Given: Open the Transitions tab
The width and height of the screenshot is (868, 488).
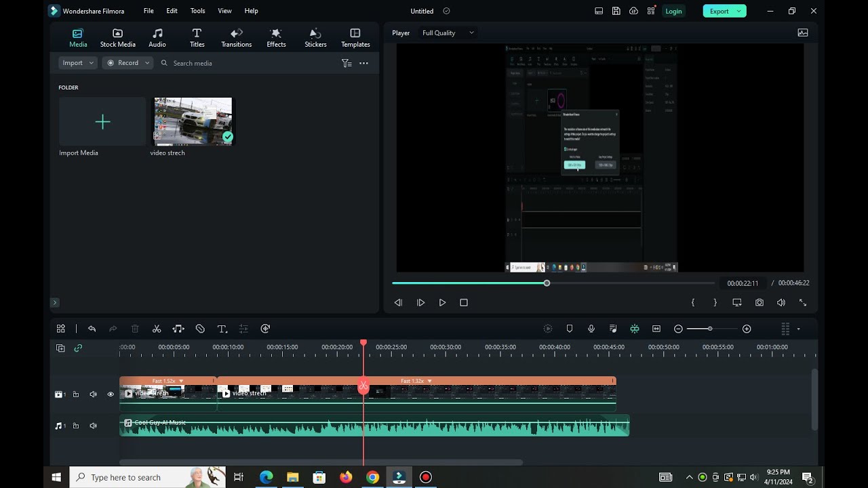Looking at the screenshot, I should coord(237,38).
